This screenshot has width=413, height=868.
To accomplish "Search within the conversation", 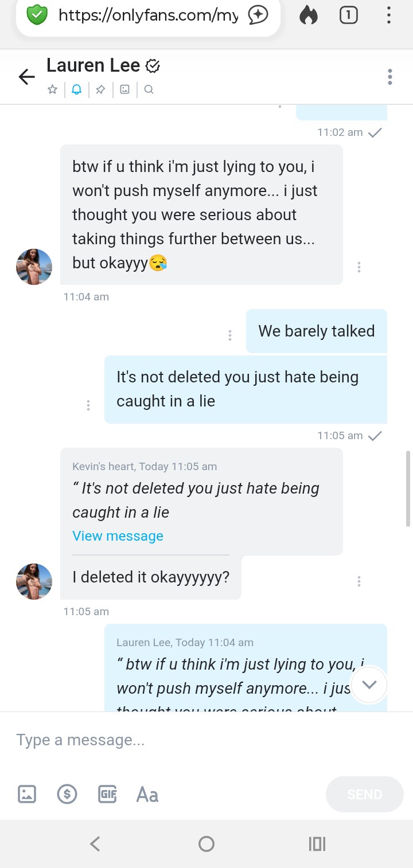I will pyautogui.click(x=149, y=89).
